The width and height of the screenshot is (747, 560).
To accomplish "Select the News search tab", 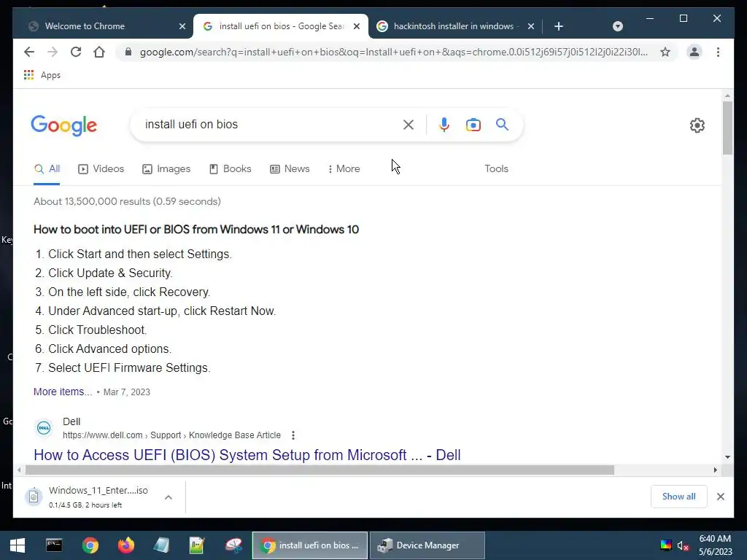I will (x=290, y=168).
